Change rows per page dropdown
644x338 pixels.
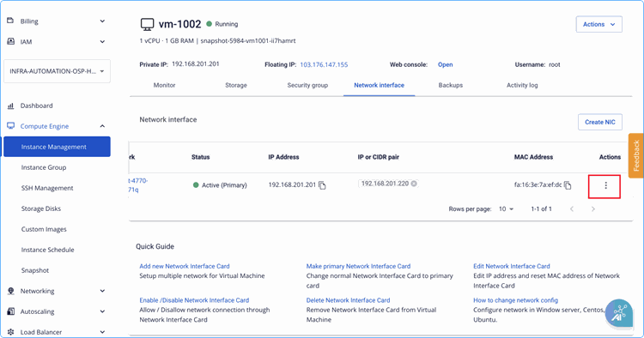506,208
